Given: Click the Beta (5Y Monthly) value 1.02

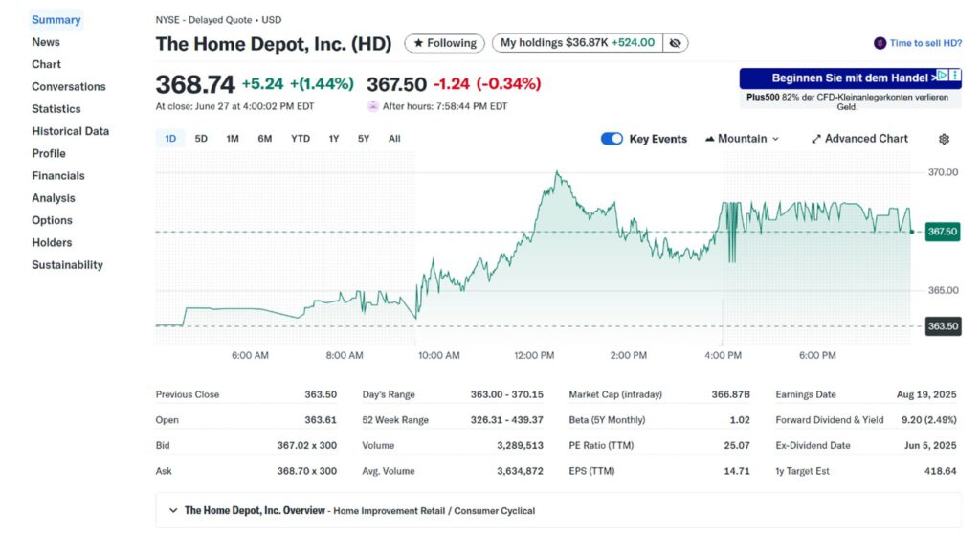Looking at the screenshot, I should [x=740, y=420].
